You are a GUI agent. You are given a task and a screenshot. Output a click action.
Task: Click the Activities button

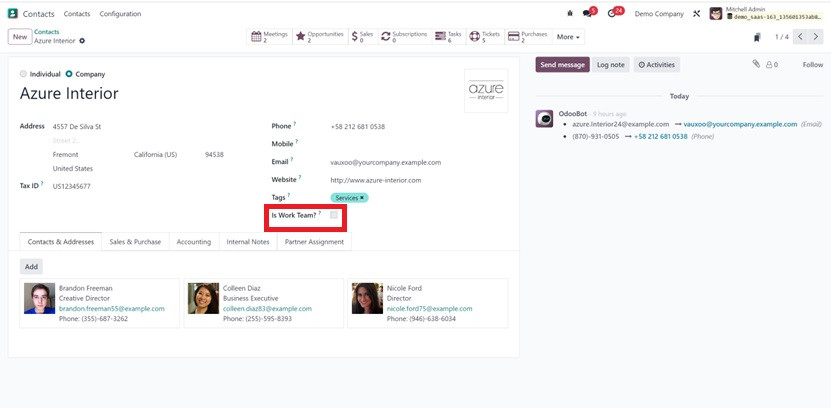coord(657,65)
